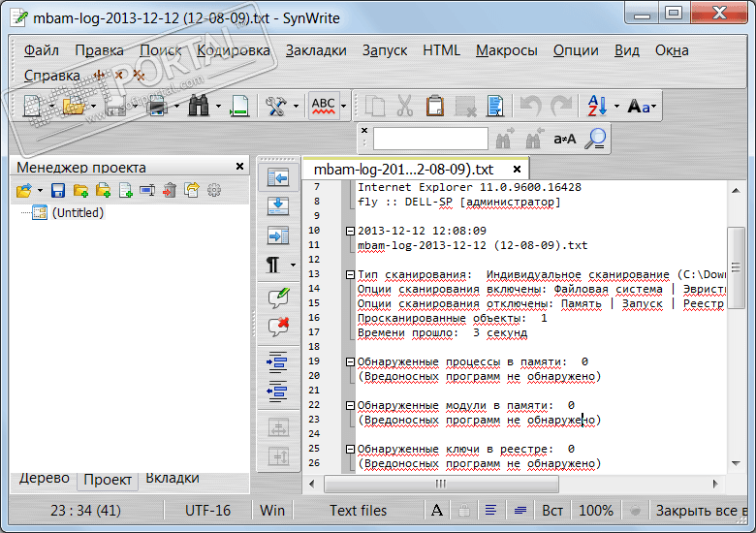Undo the last edit

[x=530, y=106]
